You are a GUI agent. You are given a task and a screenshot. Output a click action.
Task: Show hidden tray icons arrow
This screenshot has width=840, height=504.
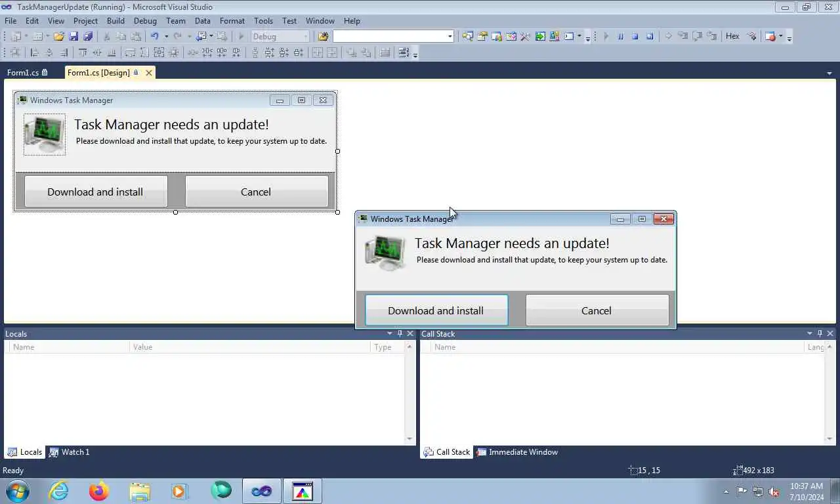726,492
